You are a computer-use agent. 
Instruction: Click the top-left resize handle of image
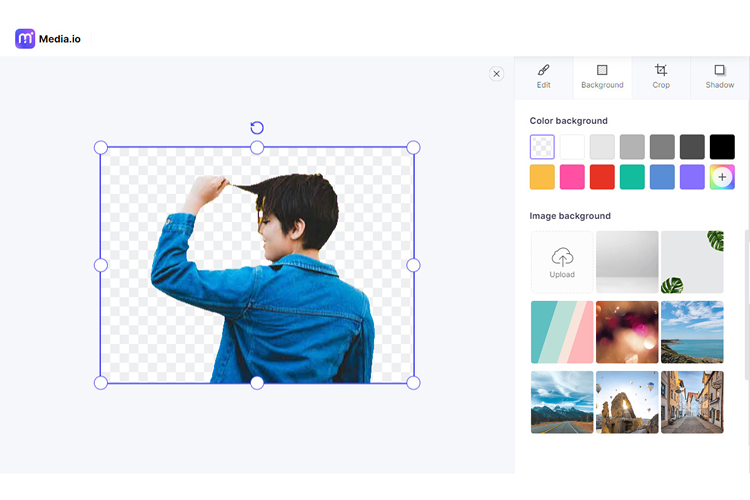coord(101,148)
